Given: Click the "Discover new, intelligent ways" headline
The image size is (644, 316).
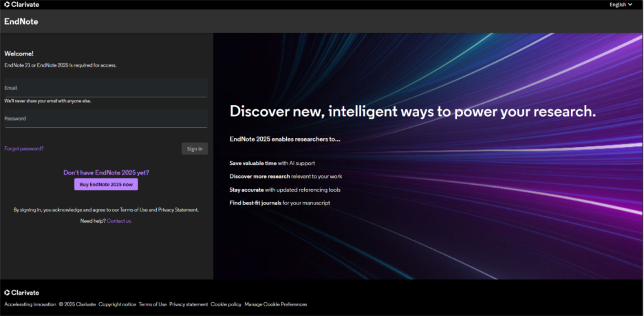Looking at the screenshot, I should pos(412,111).
